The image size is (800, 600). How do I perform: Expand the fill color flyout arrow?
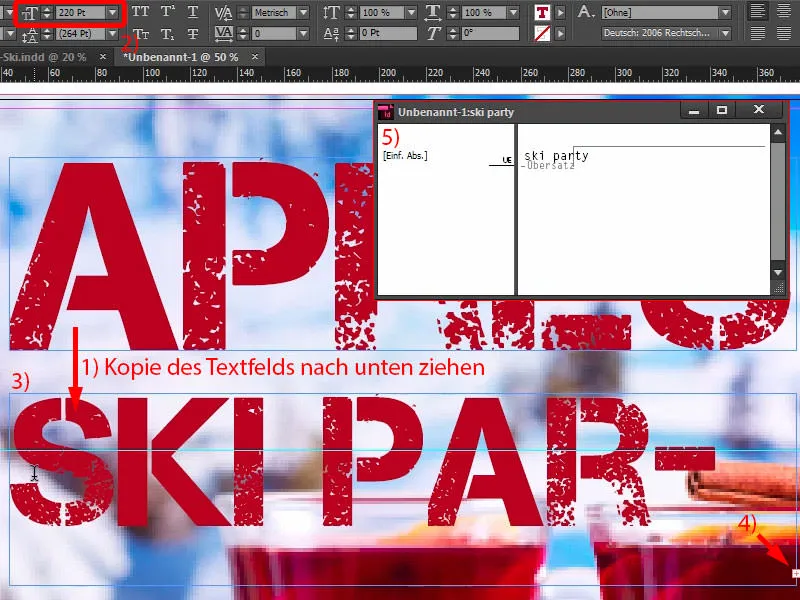click(560, 13)
